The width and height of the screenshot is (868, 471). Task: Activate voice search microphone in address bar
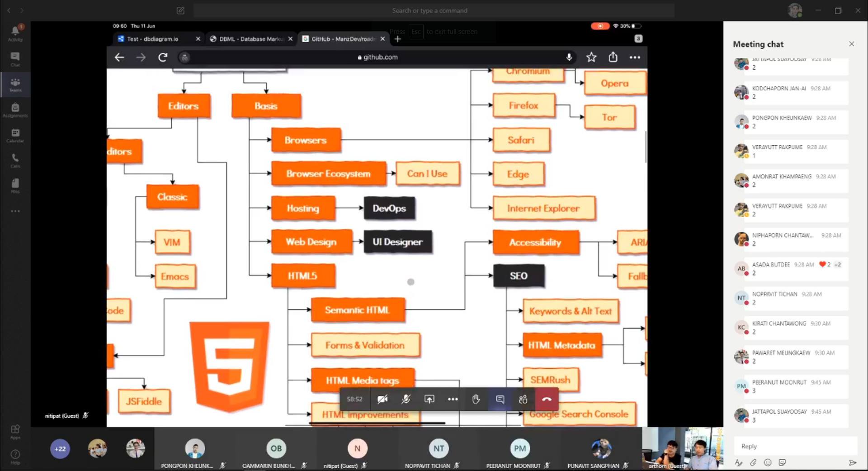coord(569,57)
